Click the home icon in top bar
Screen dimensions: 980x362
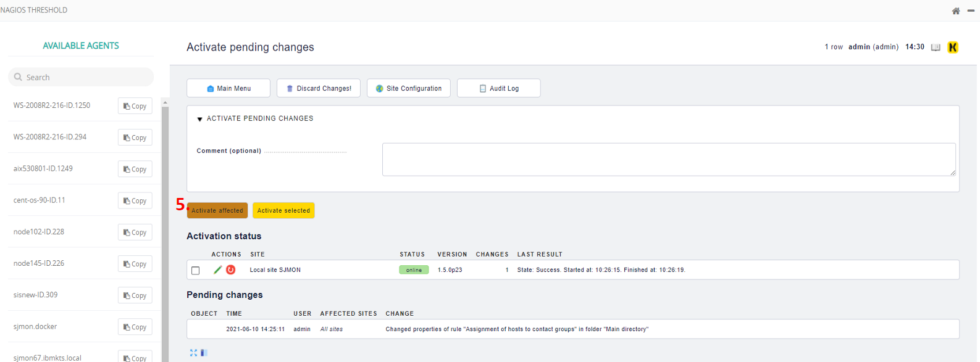click(x=955, y=11)
